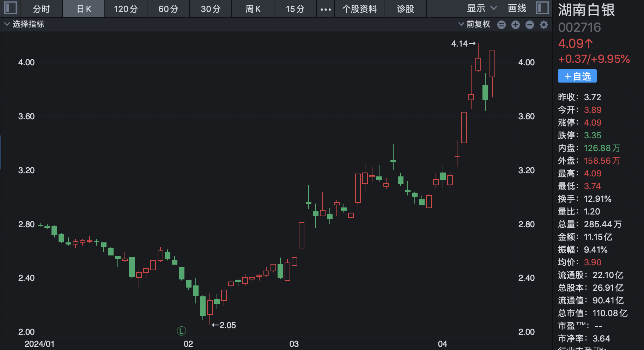Toggle the right info panel icon

(542, 8)
